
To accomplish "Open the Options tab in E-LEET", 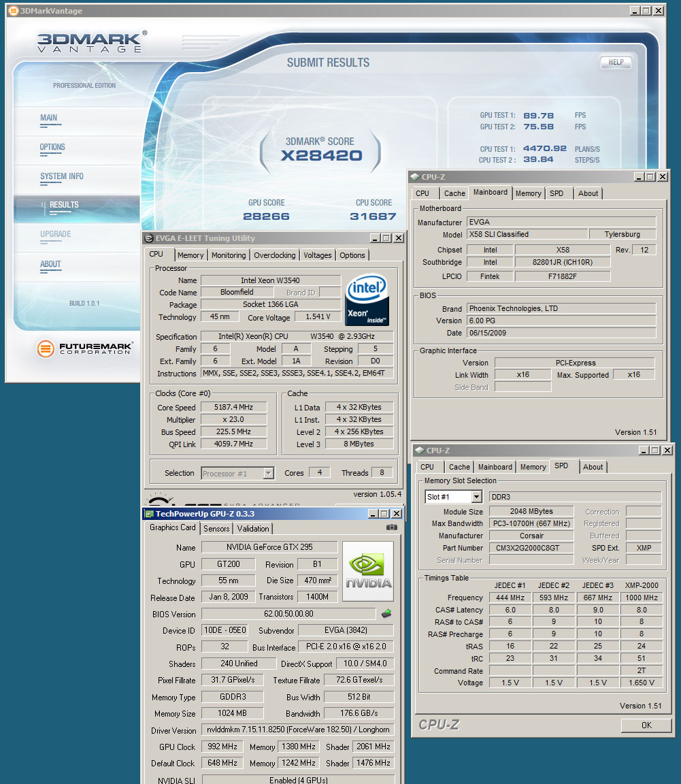I will [x=352, y=255].
